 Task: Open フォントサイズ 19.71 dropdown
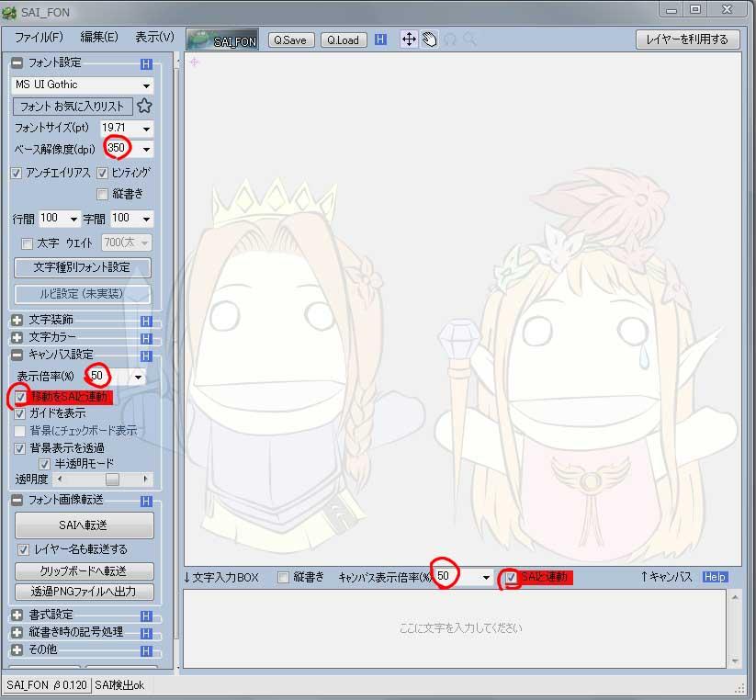click(146, 129)
